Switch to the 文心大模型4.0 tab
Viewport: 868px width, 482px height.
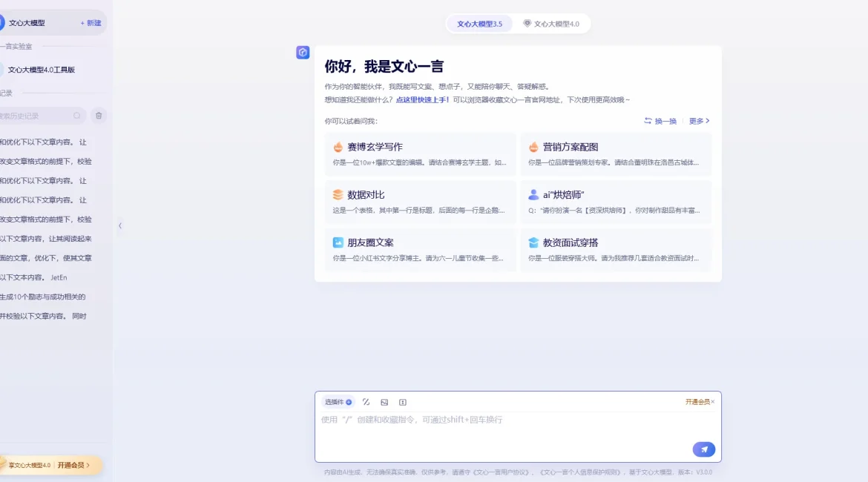[x=551, y=24]
